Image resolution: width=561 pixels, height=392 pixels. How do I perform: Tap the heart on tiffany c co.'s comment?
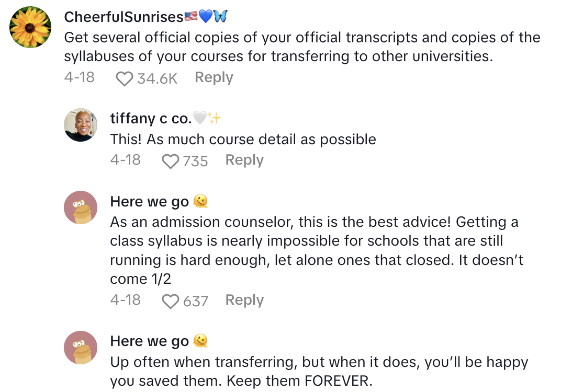171,161
